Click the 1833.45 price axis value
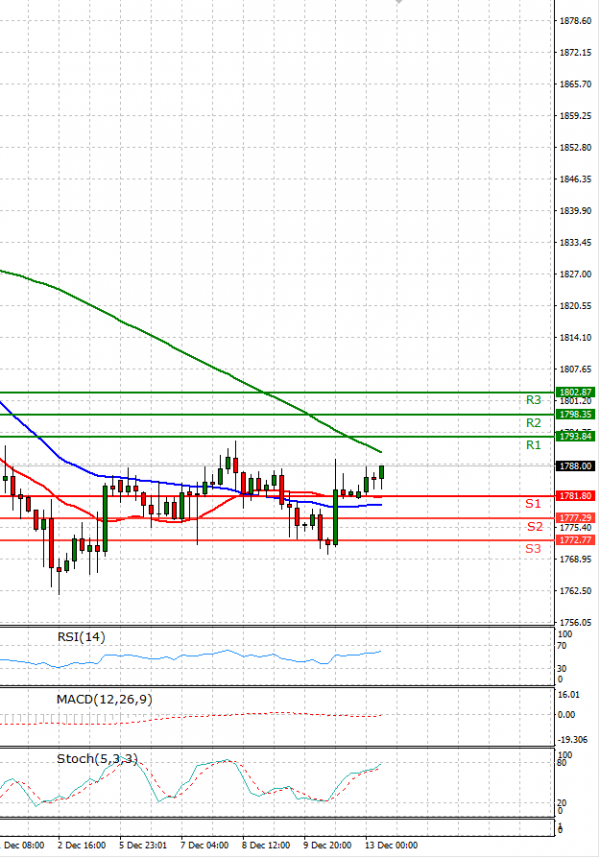This screenshot has height=858, width=600. tap(575, 242)
